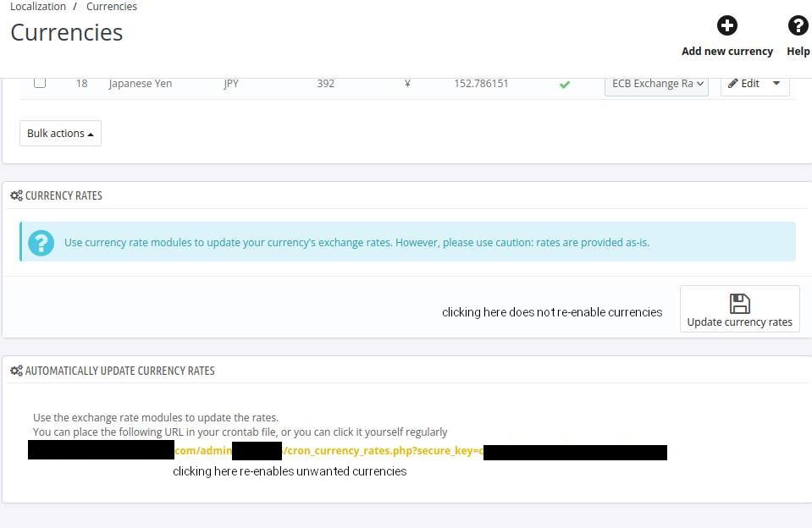Click the Japanese Yen currency name
The image size is (812, 528).
tap(142, 84)
